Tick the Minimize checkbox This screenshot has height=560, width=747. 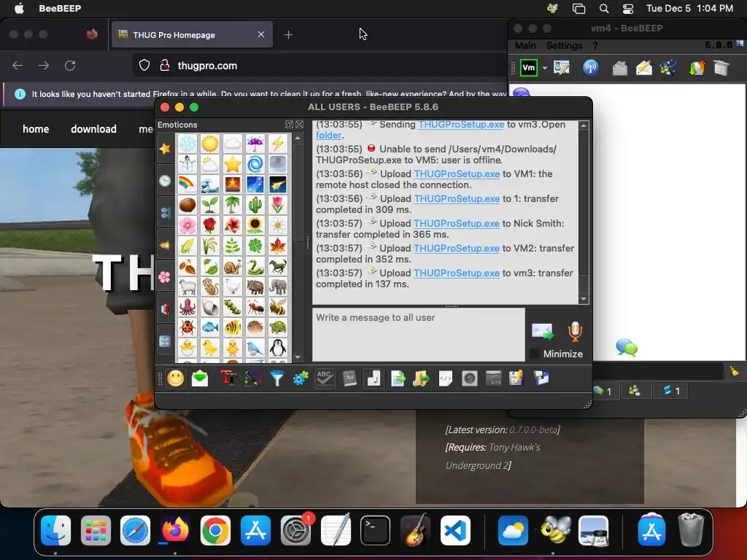pos(535,354)
